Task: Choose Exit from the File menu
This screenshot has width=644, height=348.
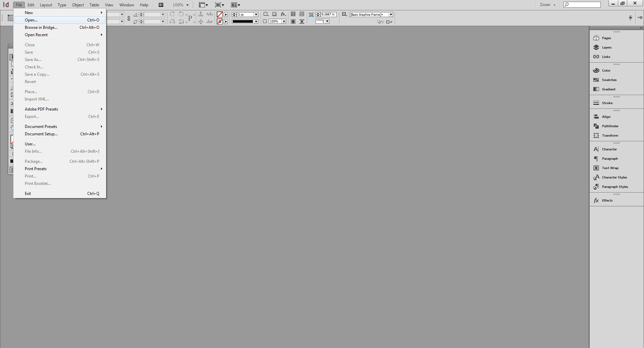Action: [x=60, y=194]
